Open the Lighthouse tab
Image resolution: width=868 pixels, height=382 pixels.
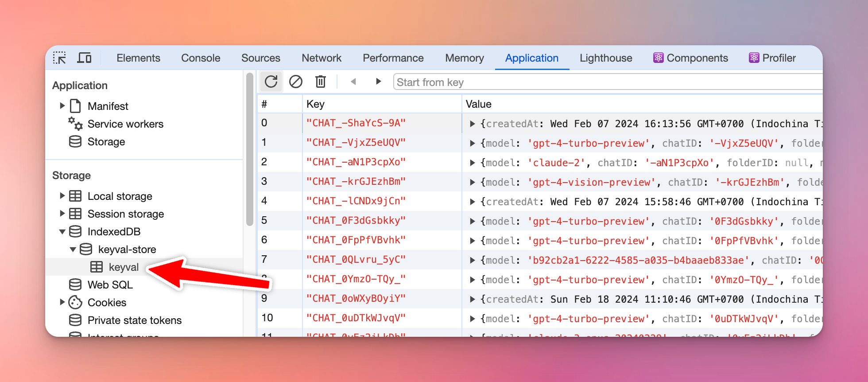(606, 58)
